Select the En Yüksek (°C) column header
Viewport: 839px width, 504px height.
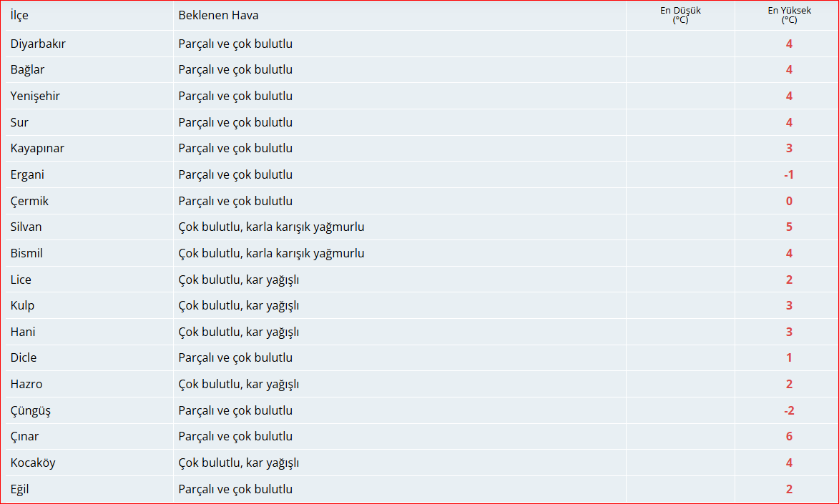(789, 15)
